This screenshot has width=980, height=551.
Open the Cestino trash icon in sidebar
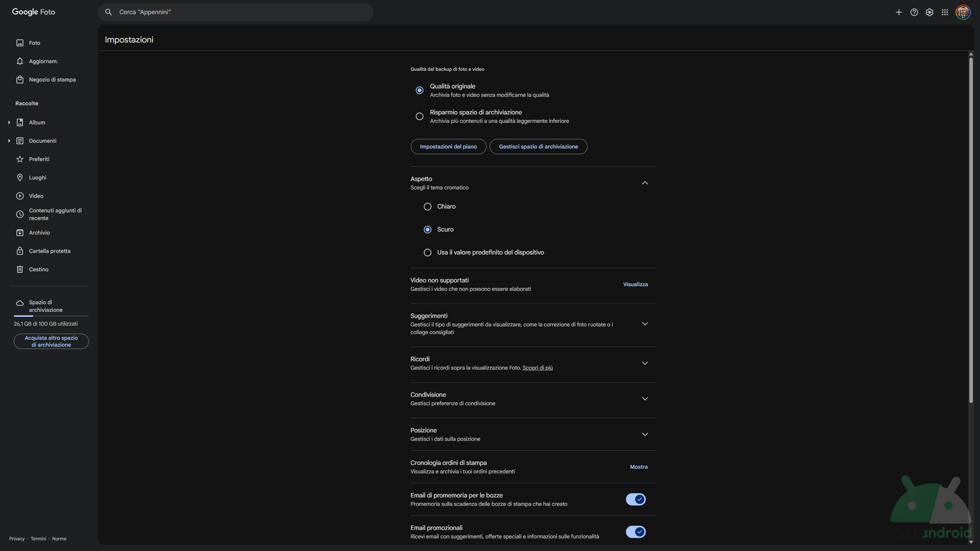click(20, 269)
